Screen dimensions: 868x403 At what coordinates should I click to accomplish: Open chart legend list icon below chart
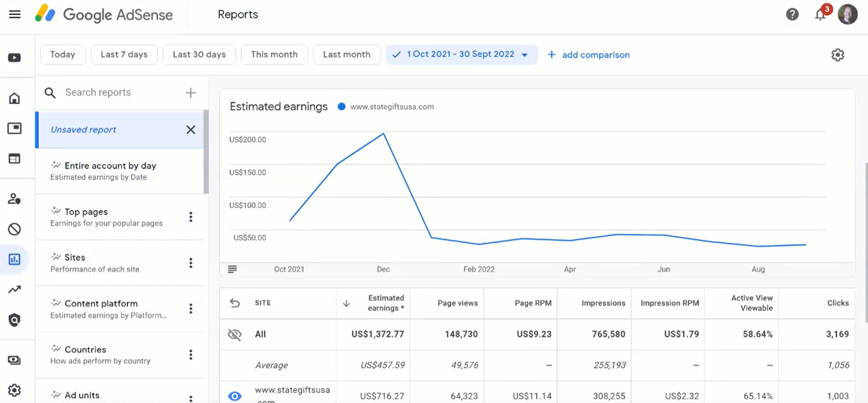pyautogui.click(x=232, y=269)
